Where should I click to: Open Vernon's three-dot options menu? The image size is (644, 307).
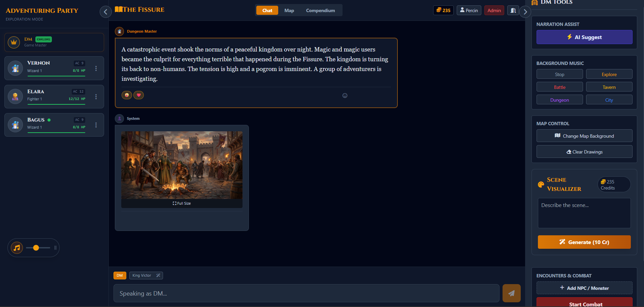tap(96, 68)
